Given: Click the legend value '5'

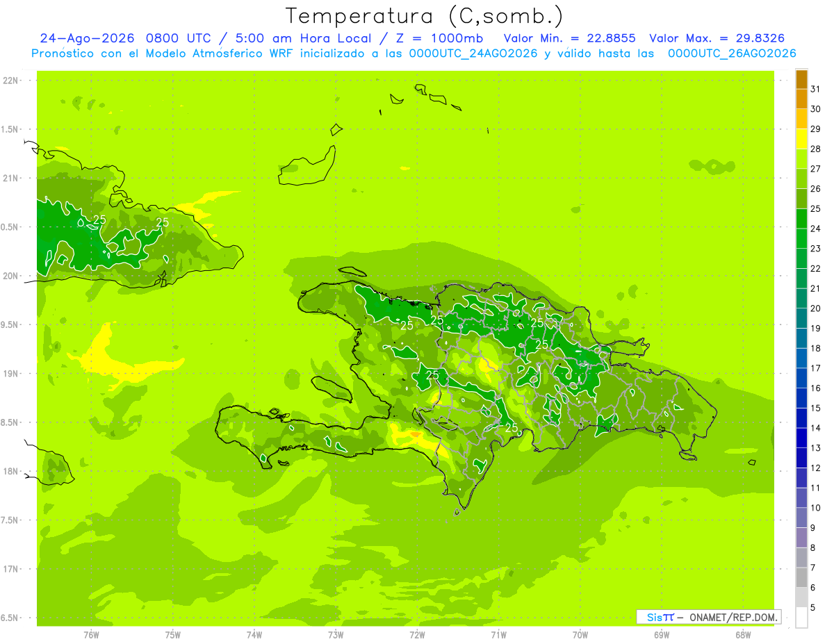Looking at the screenshot, I should (813, 608).
